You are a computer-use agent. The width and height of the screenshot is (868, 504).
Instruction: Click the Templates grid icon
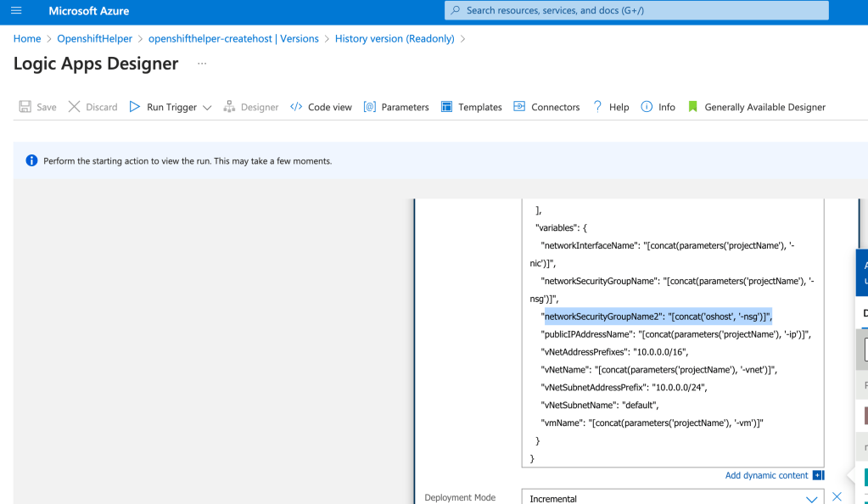tap(447, 106)
